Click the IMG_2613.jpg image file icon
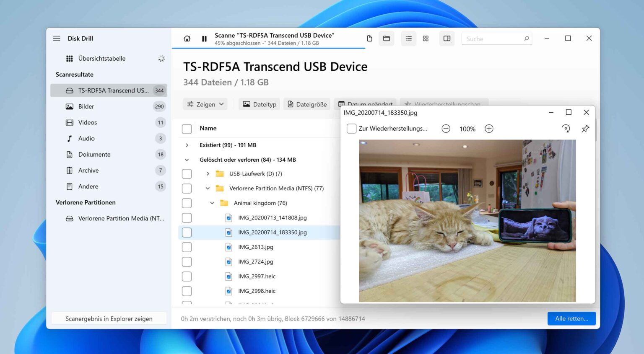Viewport: 644px width, 354px height. point(229,247)
